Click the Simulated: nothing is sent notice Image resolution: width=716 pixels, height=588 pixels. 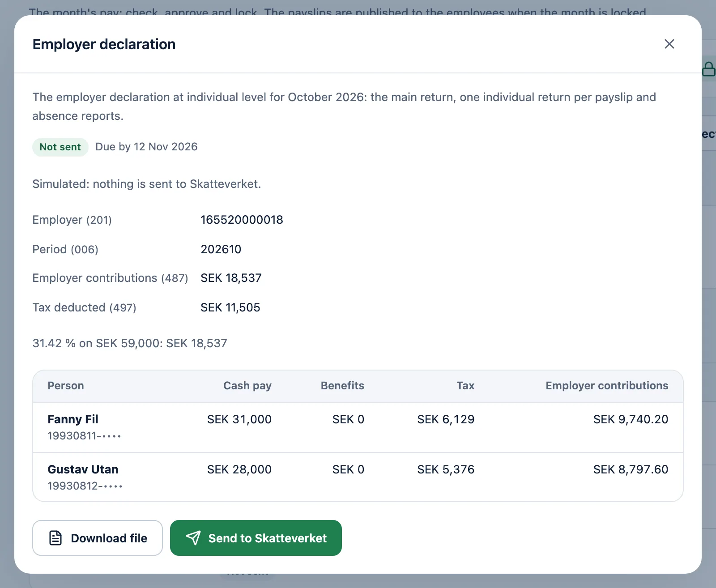point(146,184)
